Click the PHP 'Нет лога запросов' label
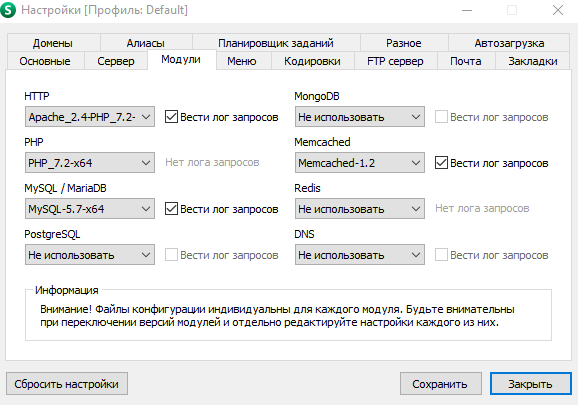578x405 pixels. 212,162
